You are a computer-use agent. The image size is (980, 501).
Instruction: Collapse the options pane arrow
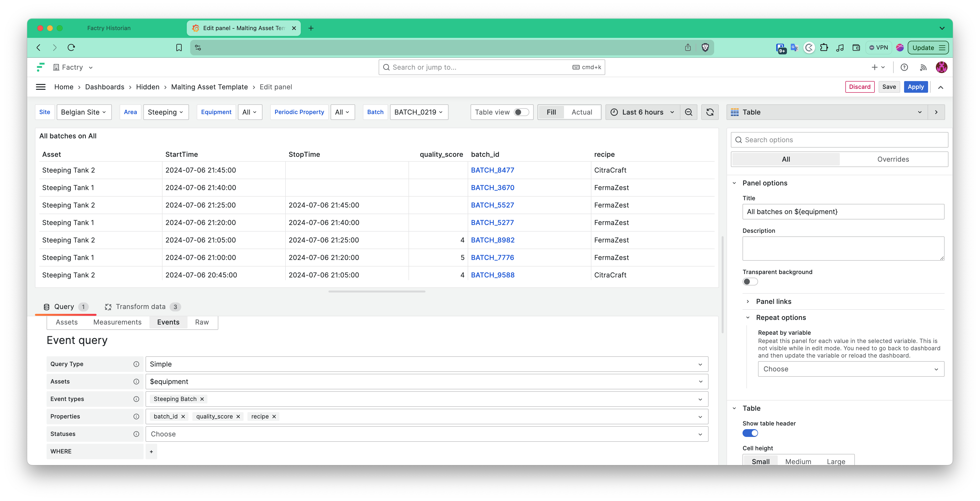click(936, 112)
